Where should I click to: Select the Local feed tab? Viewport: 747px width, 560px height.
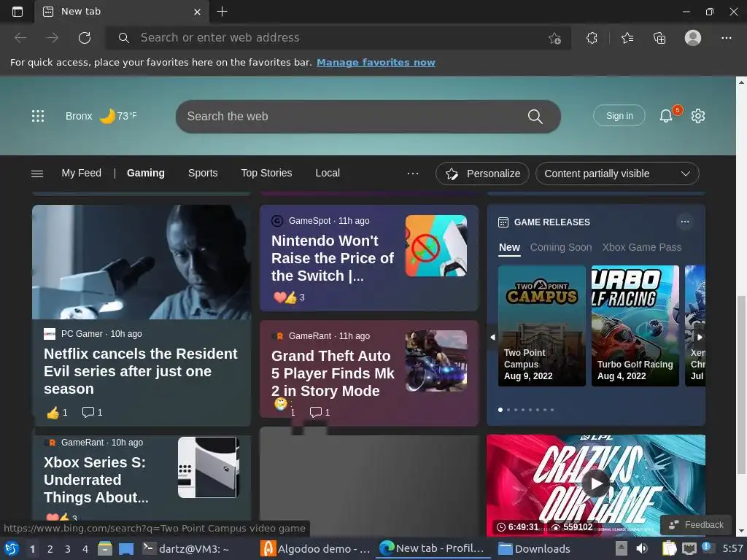(328, 174)
